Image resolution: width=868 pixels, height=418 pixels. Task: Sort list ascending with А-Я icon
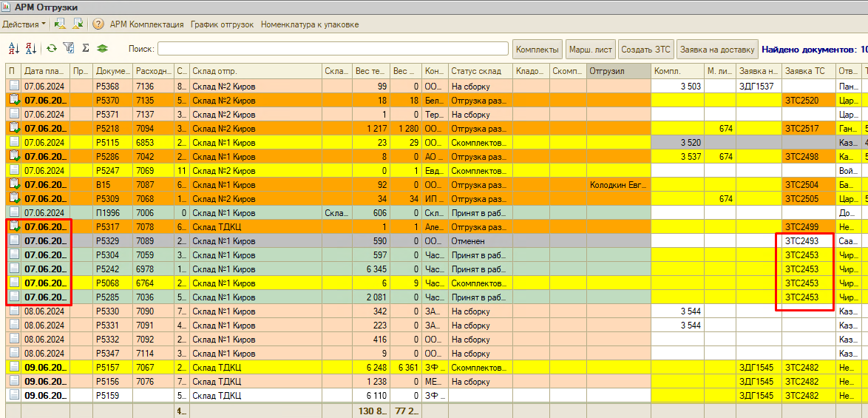(13, 49)
